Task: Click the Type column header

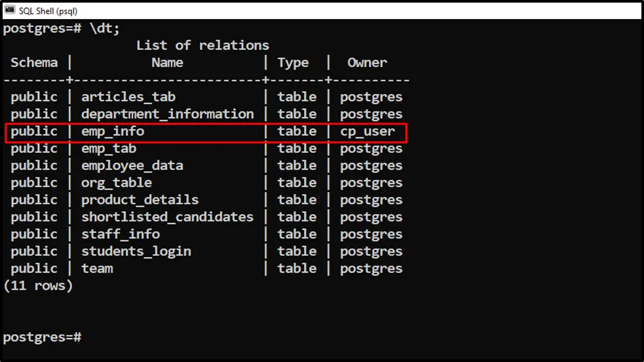Action: [293, 63]
